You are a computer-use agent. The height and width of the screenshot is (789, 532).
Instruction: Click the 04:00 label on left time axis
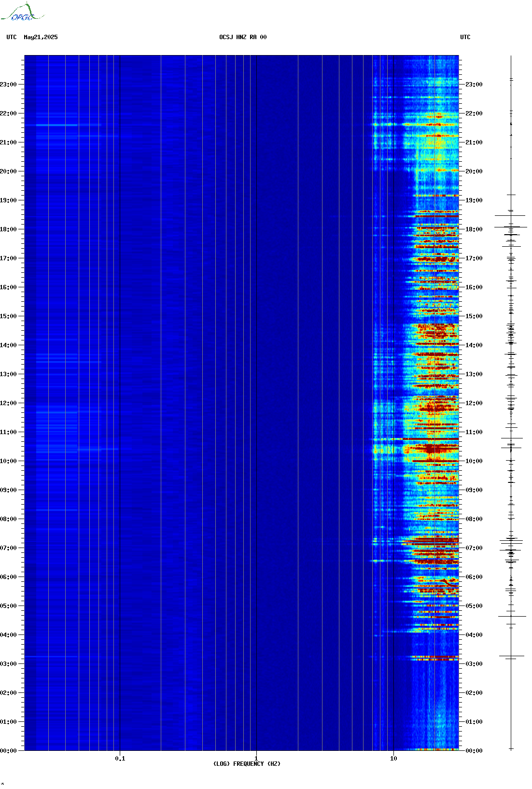coord(8,635)
